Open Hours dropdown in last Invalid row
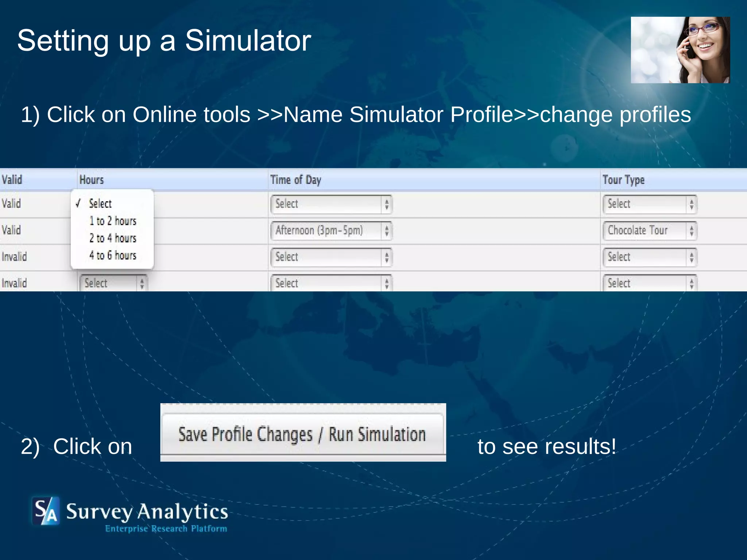This screenshot has width=747, height=560. (114, 283)
